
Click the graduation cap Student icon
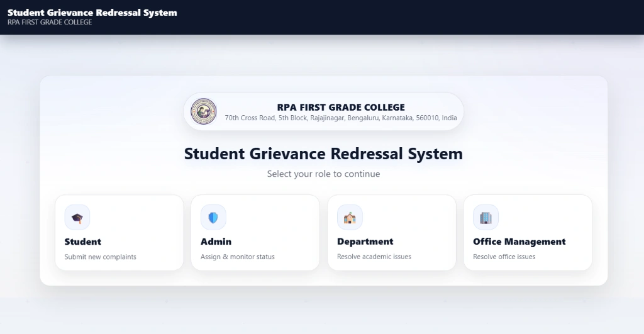tap(77, 218)
